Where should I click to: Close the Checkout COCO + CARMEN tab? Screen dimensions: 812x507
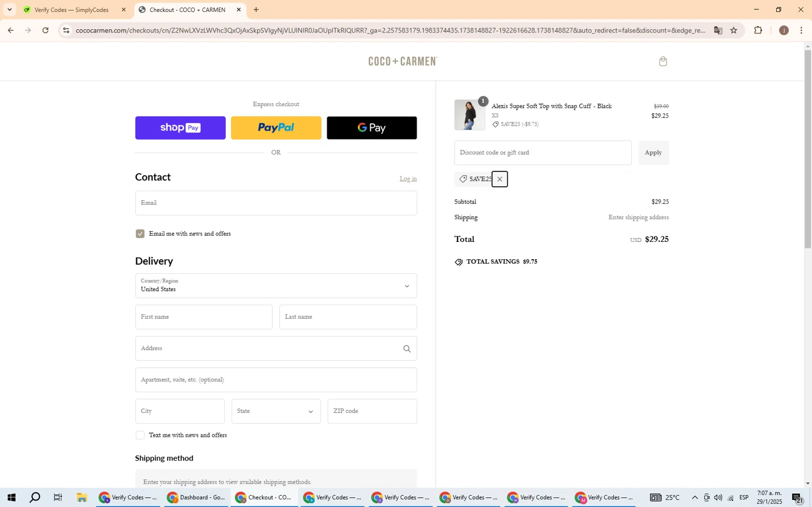point(239,10)
